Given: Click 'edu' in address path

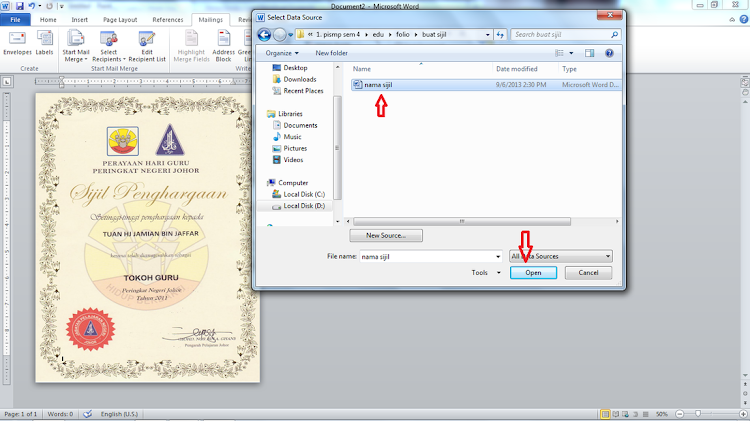Looking at the screenshot, I should pyautogui.click(x=378, y=34).
